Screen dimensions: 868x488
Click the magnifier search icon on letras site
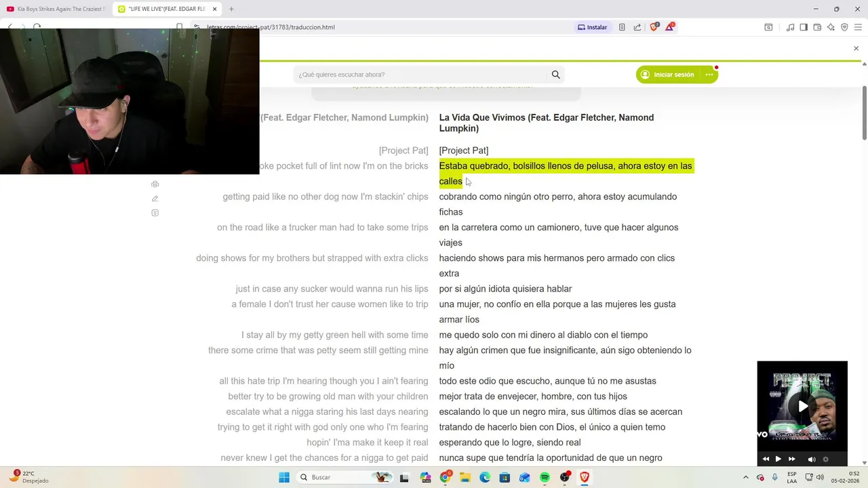[x=556, y=75]
